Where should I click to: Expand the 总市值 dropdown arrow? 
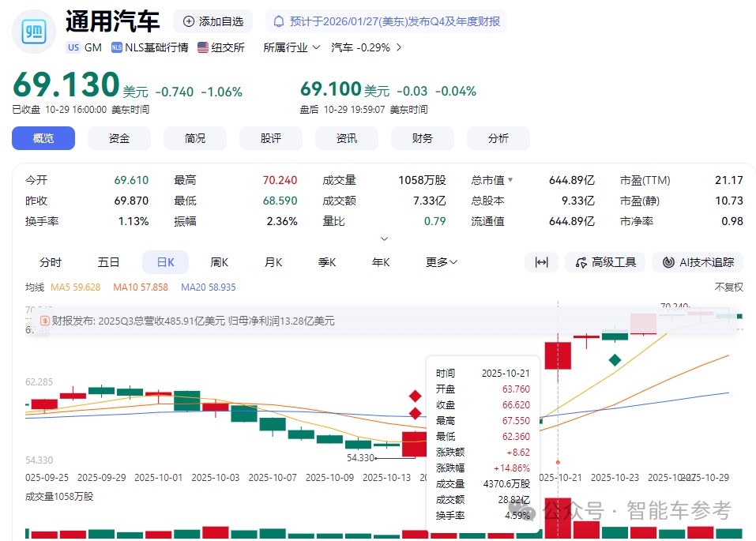510,179
